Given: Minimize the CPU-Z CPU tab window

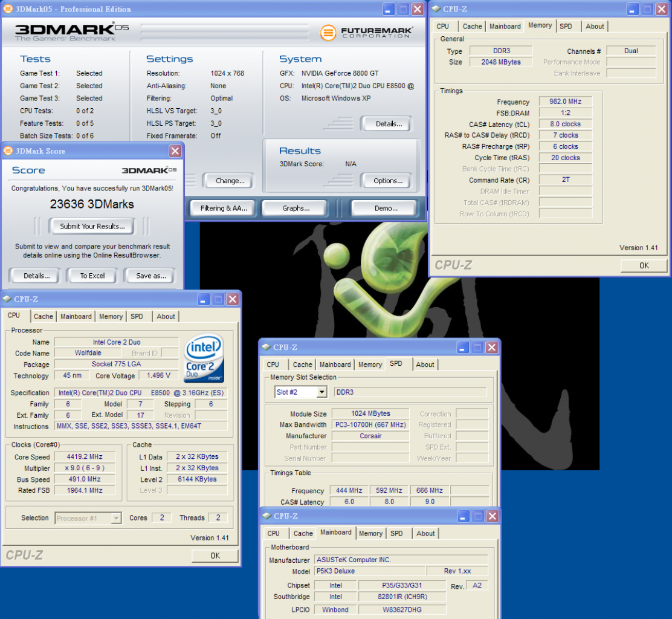Looking at the screenshot, I should point(204,299).
